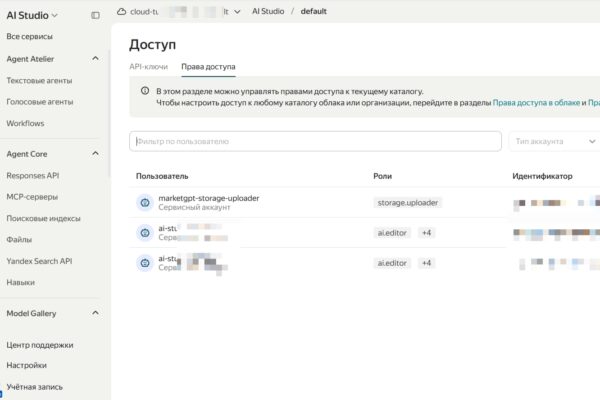Viewport: 600px width, 400px height.
Task: Open the Тип аккаунта dropdown
Action: (554, 141)
